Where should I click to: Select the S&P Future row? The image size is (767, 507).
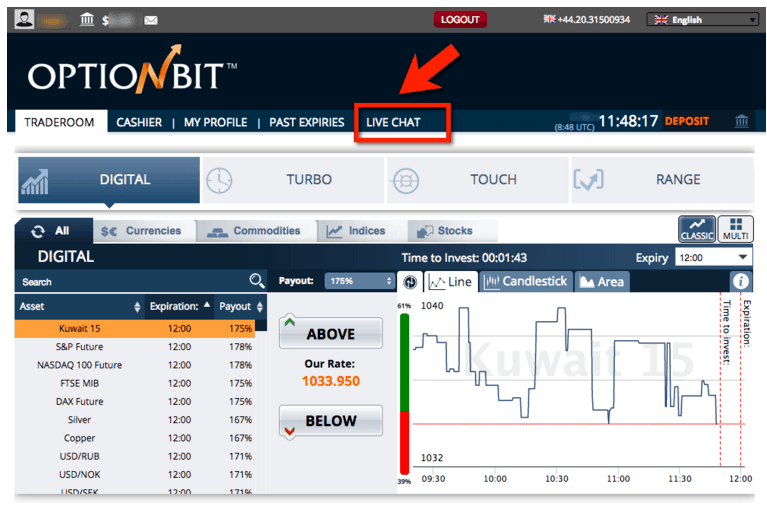click(x=135, y=346)
